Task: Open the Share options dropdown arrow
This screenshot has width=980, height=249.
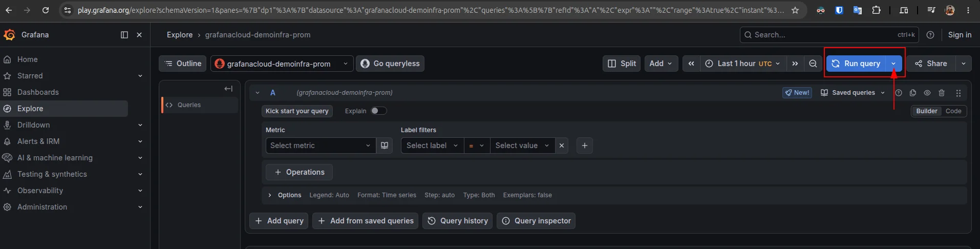Action: 963,64
